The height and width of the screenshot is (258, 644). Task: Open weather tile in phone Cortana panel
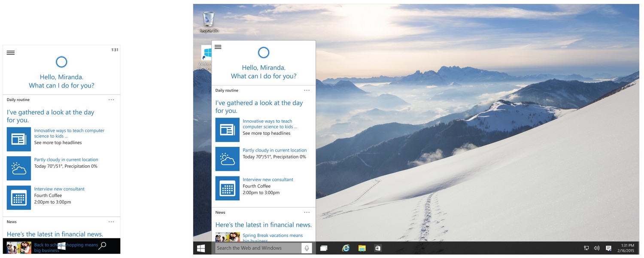pyautogui.click(x=19, y=168)
